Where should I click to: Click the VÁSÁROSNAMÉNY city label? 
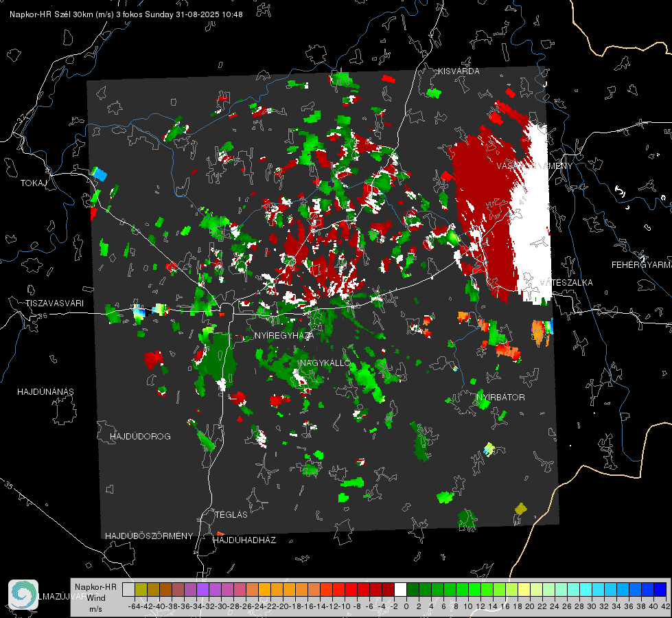pos(535,165)
